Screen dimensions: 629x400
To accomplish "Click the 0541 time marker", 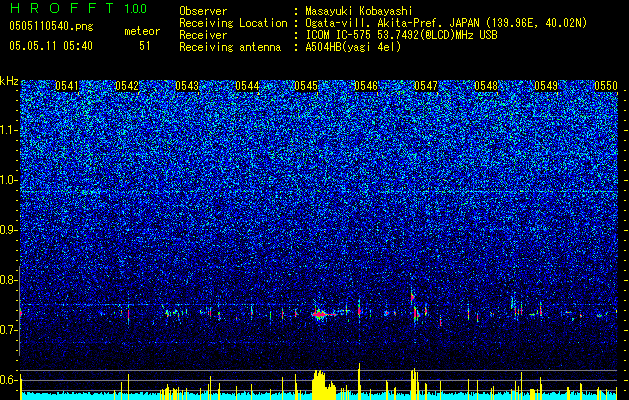I will (x=67, y=86).
